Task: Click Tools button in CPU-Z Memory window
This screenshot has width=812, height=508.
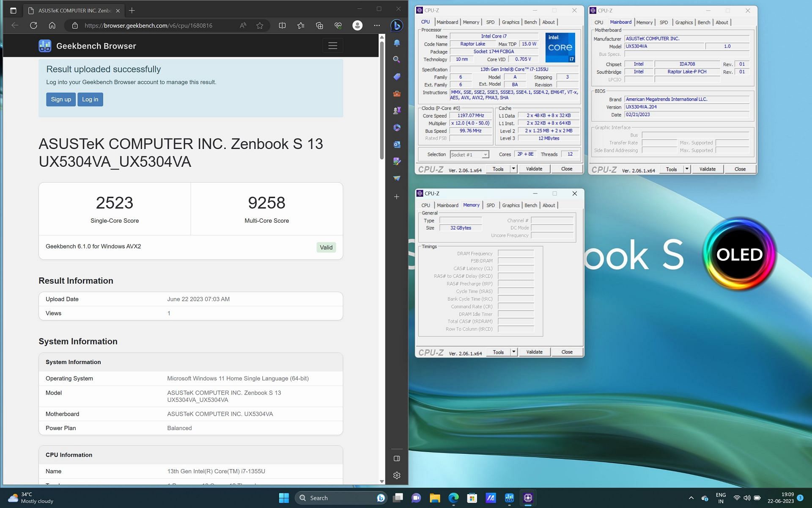Action: coord(498,352)
